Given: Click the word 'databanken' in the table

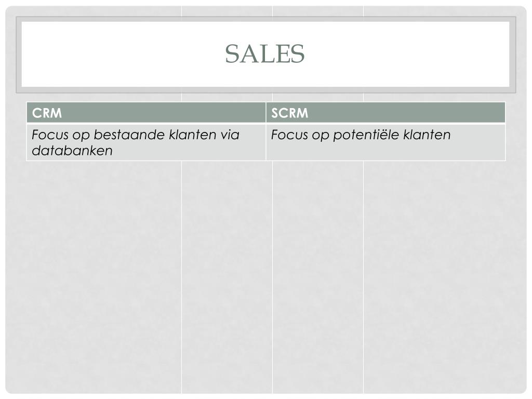Looking at the screenshot, I should pyautogui.click(x=72, y=151).
